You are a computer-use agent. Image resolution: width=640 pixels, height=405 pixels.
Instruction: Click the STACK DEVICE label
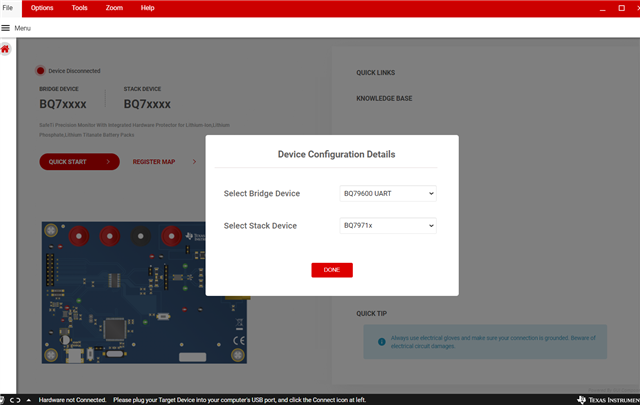click(x=142, y=89)
